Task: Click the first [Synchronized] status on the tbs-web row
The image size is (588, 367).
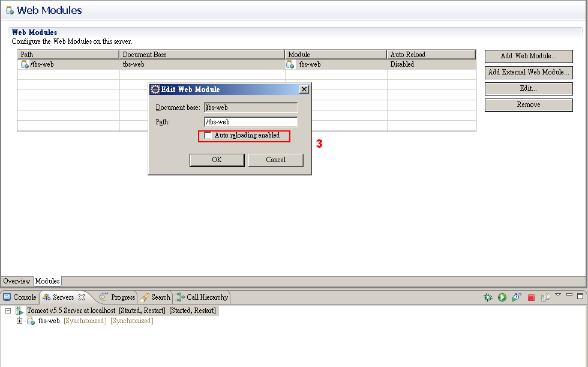Action: tap(85, 321)
